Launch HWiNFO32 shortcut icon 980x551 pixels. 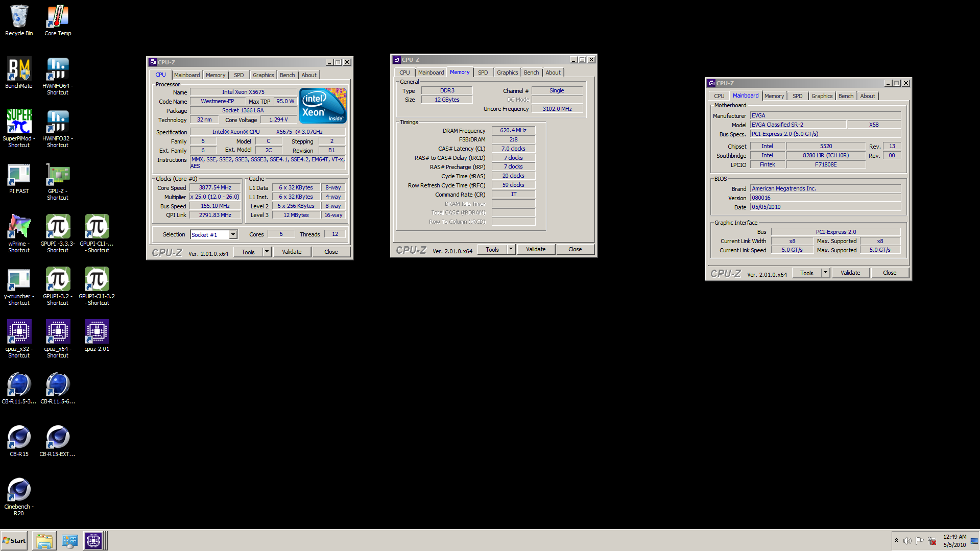click(58, 129)
